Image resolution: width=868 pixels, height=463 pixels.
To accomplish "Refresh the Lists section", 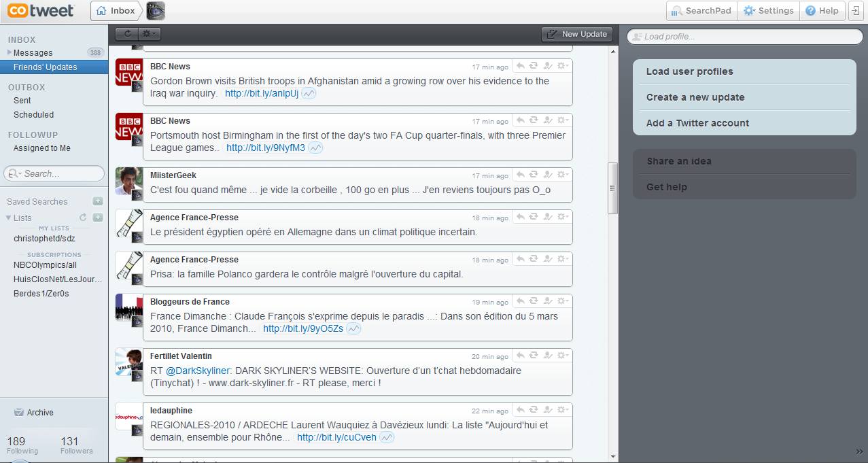I will 83,218.
